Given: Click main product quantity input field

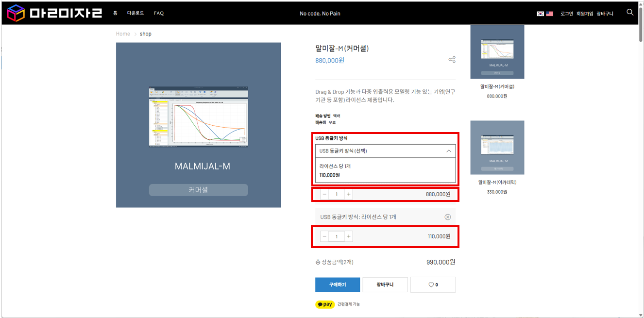Looking at the screenshot, I should click(x=337, y=194).
